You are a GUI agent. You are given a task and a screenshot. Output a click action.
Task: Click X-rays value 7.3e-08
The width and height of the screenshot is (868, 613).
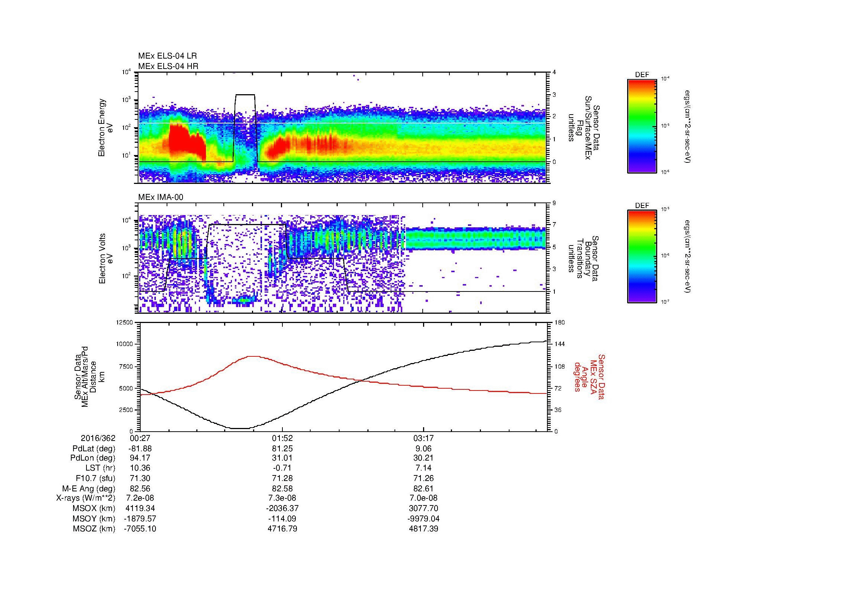282,498
